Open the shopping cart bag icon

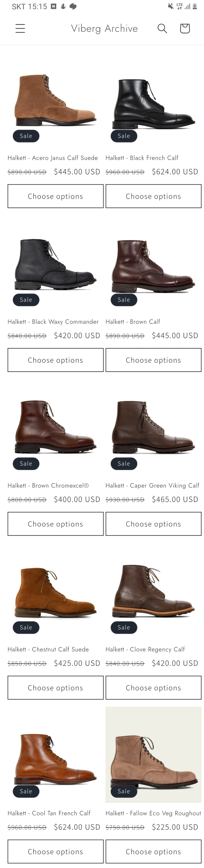coord(185,28)
